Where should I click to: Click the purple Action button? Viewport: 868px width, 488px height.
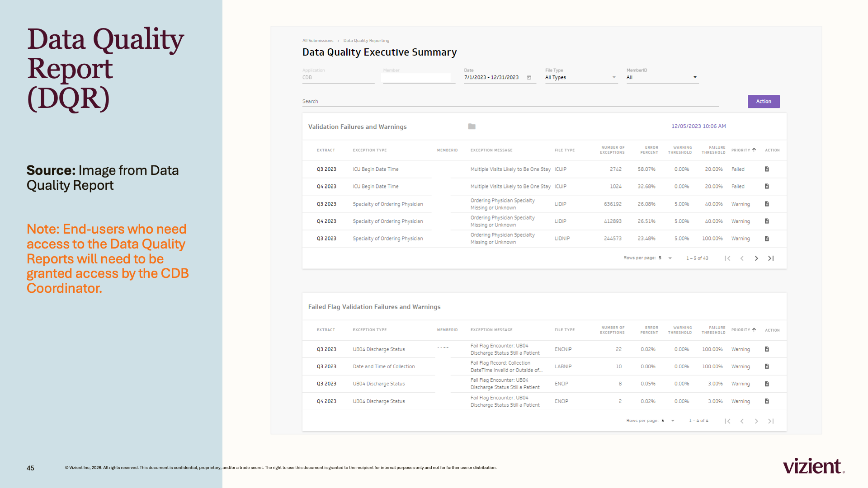tap(764, 102)
